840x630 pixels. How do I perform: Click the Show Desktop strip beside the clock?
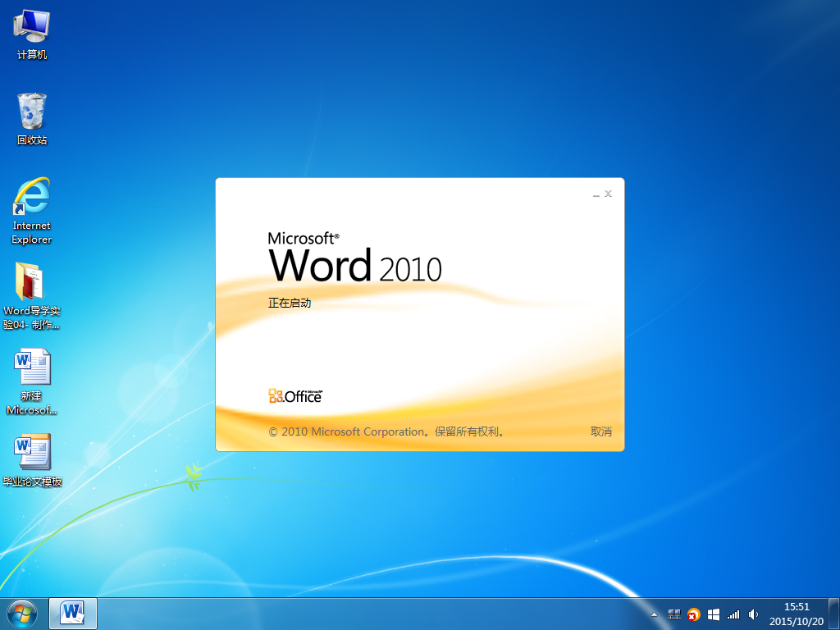pos(834,614)
